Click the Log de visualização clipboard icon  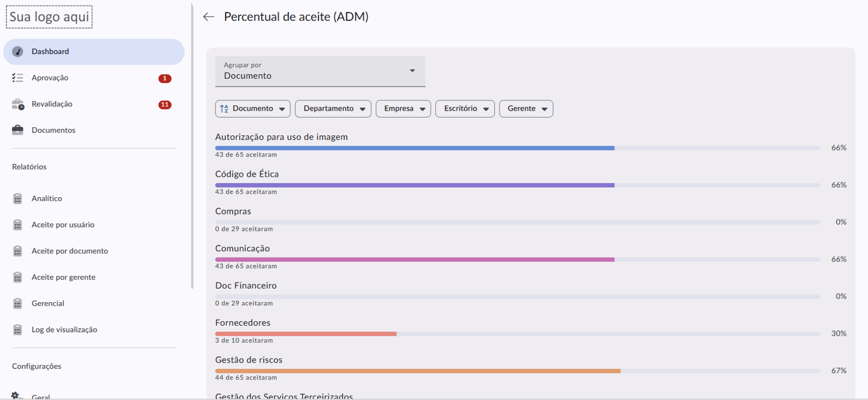click(18, 329)
